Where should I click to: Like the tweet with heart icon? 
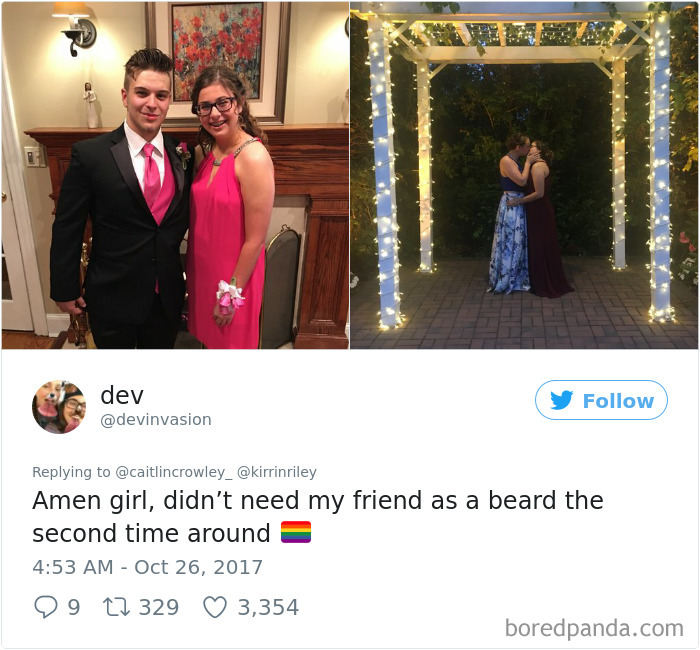(215, 607)
